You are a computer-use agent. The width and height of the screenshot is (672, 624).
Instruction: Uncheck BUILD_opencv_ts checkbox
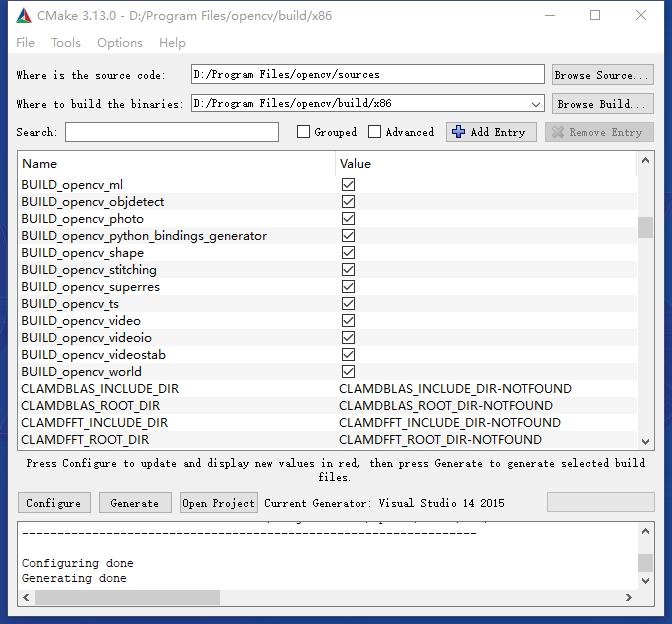[348, 304]
